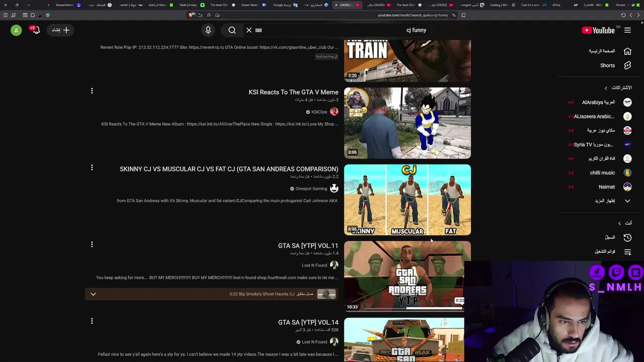Viewport: 644px width, 362px height.
Task: Expand the Subscriptions (الاشتراكات) section chevron
Action: pyautogui.click(x=606, y=88)
